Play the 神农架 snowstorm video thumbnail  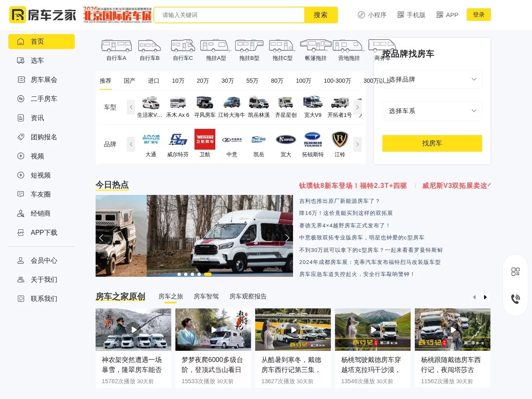[133, 330]
